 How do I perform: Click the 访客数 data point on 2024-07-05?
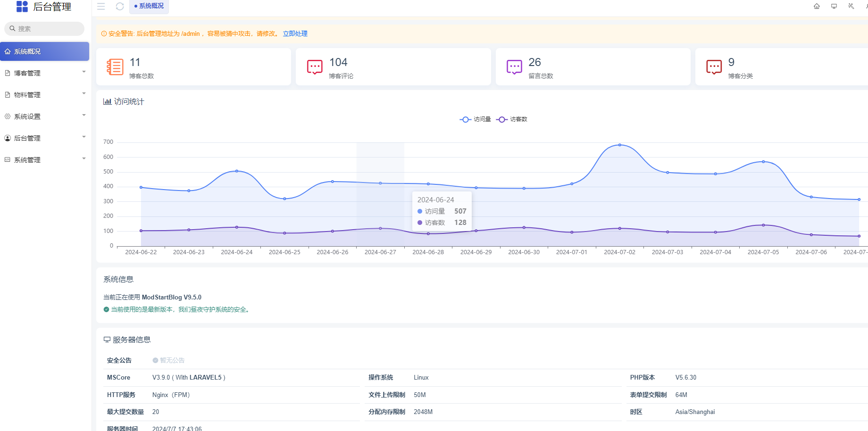click(763, 225)
